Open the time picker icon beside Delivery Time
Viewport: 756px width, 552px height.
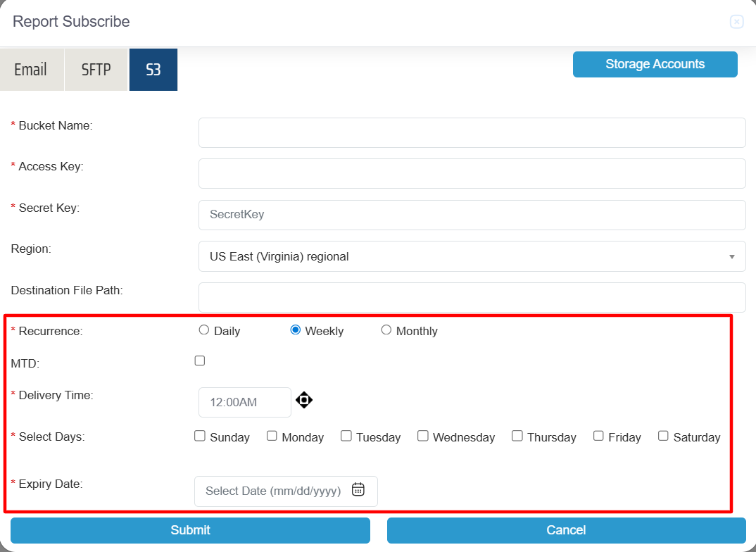[x=304, y=400]
